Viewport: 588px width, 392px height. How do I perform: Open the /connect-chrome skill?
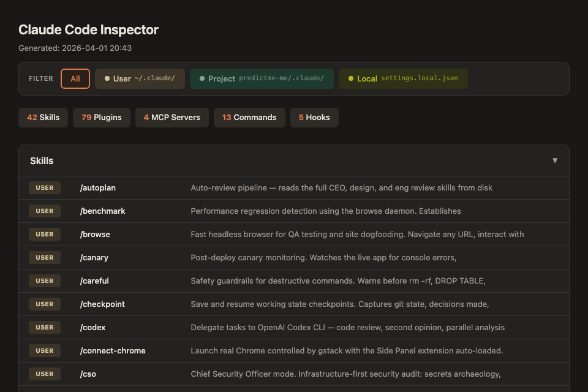(112, 350)
